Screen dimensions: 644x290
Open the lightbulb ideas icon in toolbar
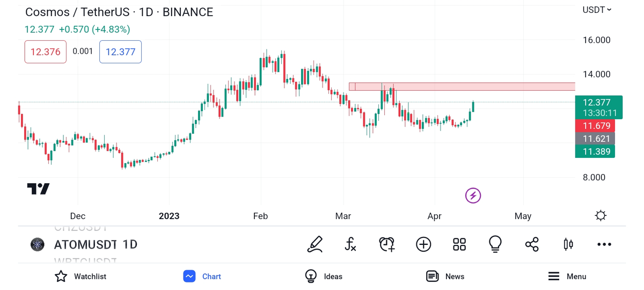coord(495,244)
